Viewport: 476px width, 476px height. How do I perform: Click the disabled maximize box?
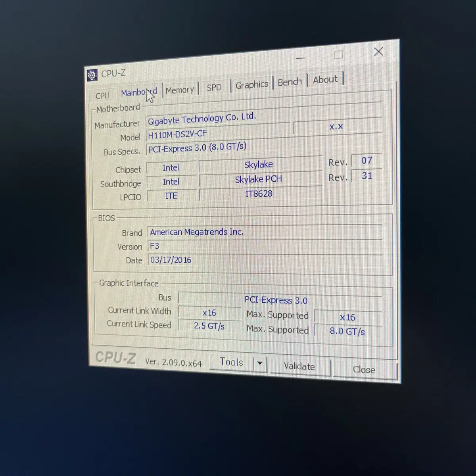pyautogui.click(x=338, y=55)
